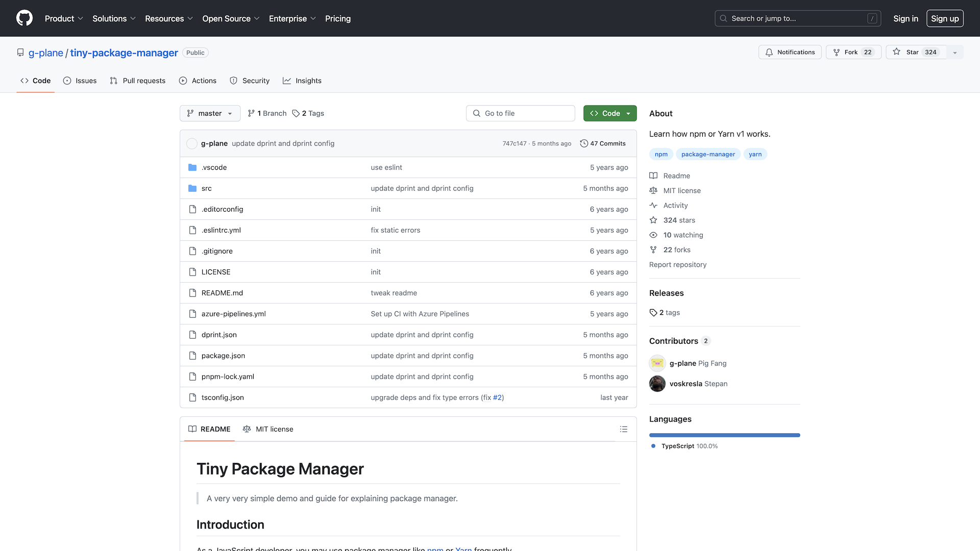Click the pulse icon next to Activity

pos(653,205)
